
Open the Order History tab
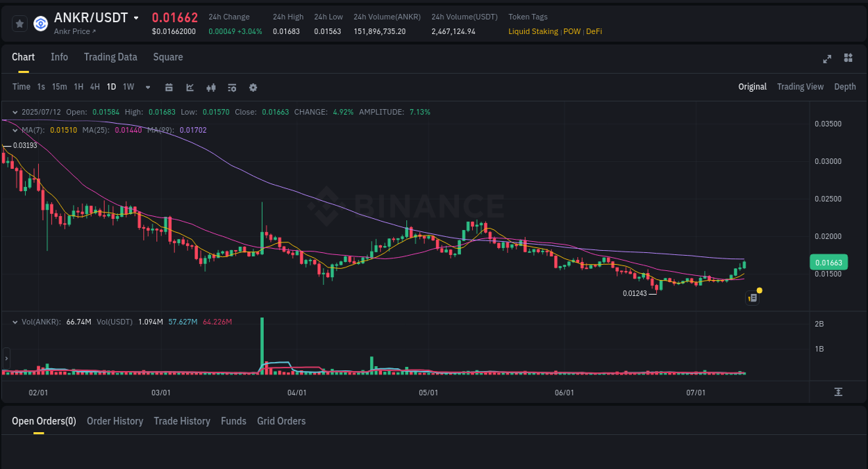click(115, 421)
